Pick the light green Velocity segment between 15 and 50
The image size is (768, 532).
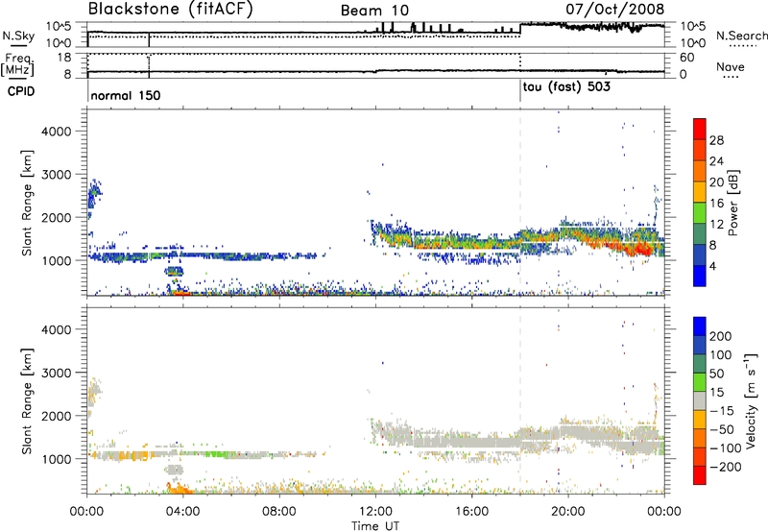(700, 382)
